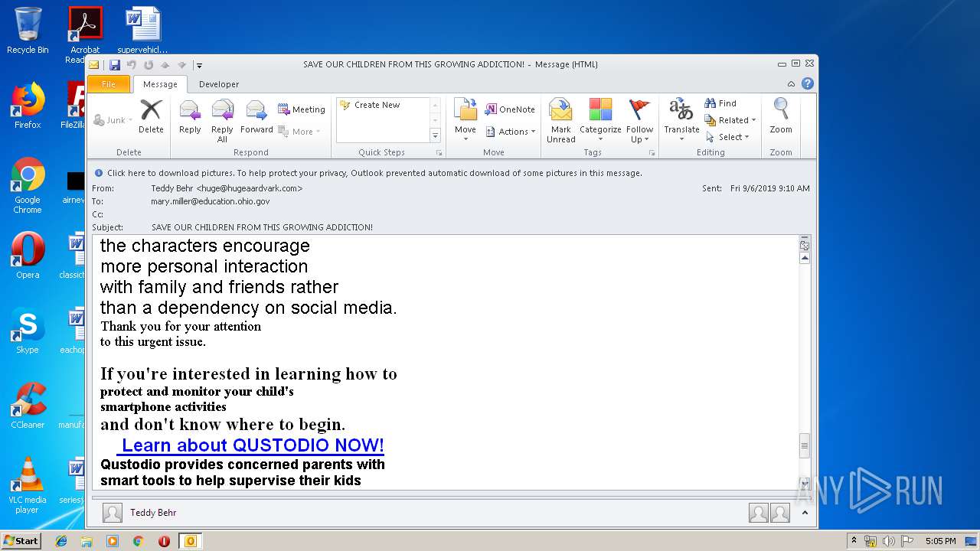
Task: Expand the Related dropdown
Action: pos(730,120)
